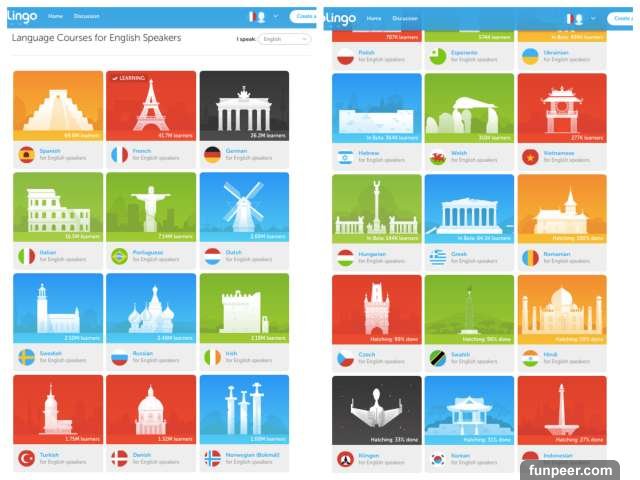Click the Create a profile button in left header
Image resolution: width=640 pixels, height=480 pixels.
click(303, 16)
